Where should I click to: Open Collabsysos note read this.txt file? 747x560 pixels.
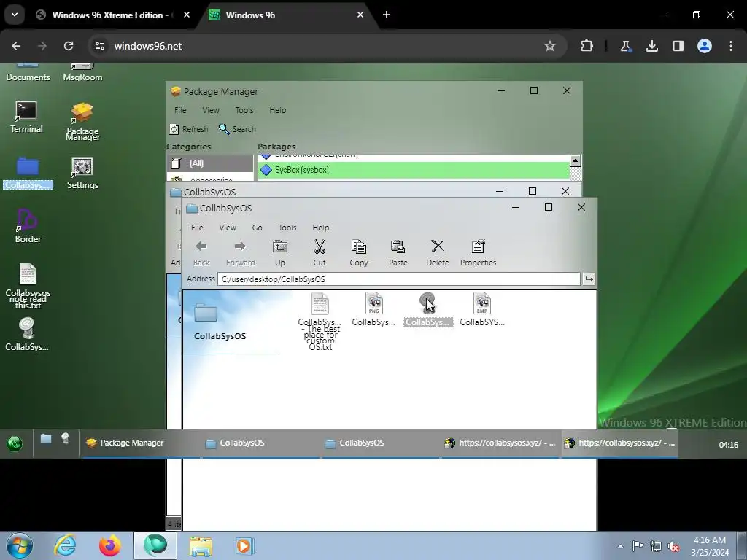coord(28,286)
